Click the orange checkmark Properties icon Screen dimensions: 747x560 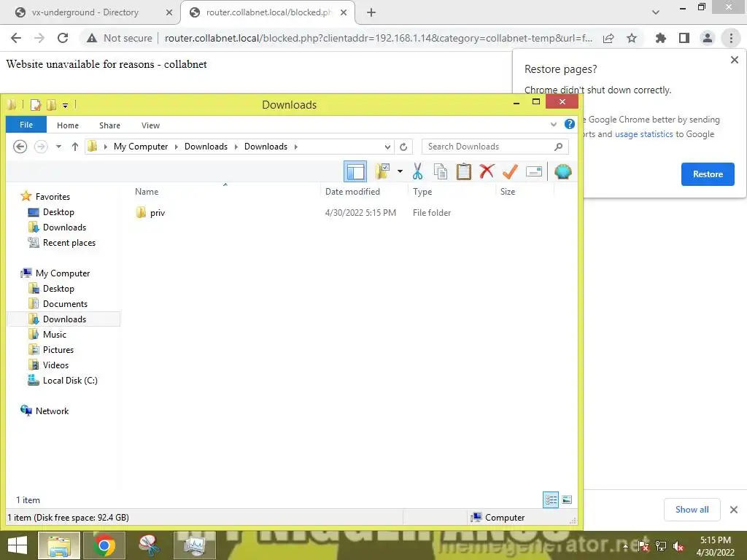510,171
